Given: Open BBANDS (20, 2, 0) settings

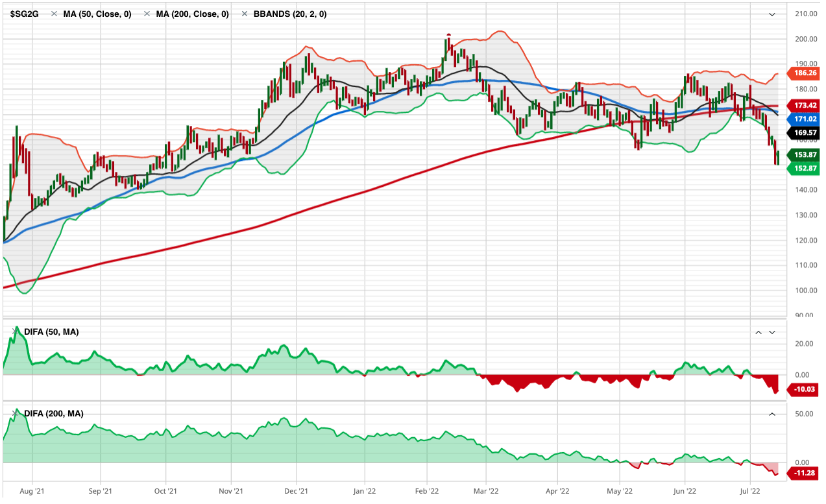Looking at the screenshot, I should (x=291, y=14).
